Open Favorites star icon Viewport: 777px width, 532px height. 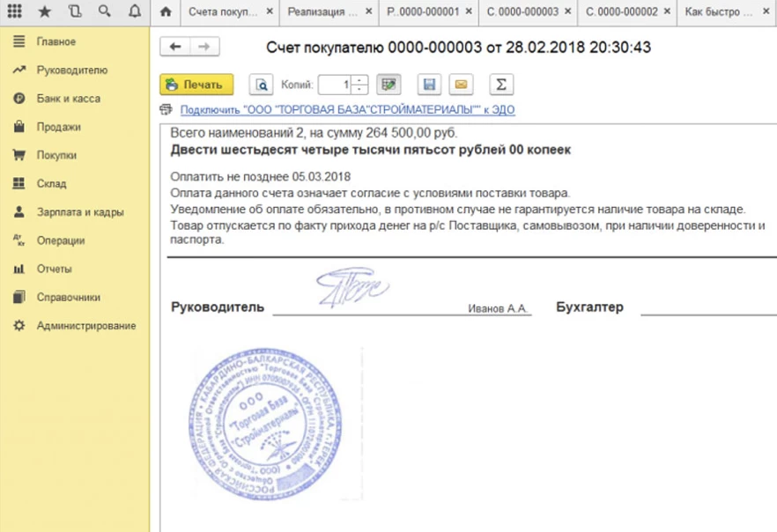(x=45, y=12)
